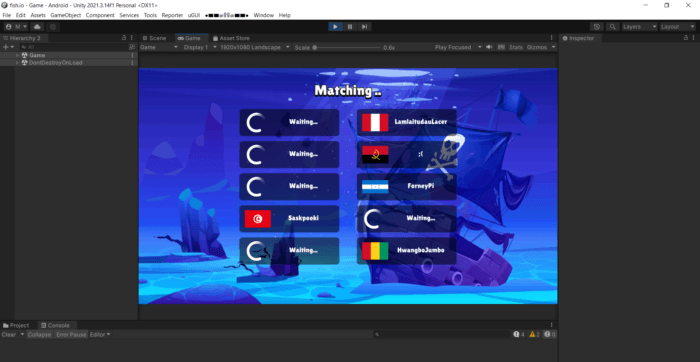Open Hierarchy panel three-dot options menu
Screen dimensions: 700x362
tap(132, 38)
